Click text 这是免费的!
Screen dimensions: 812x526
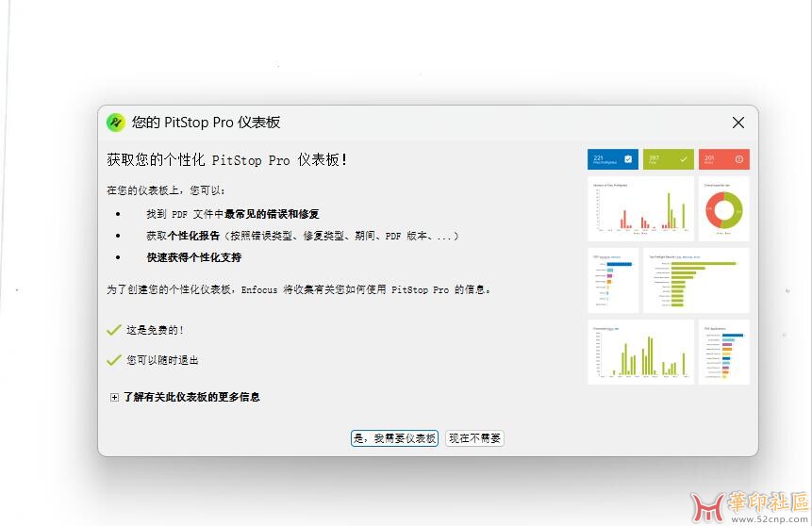point(155,330)
